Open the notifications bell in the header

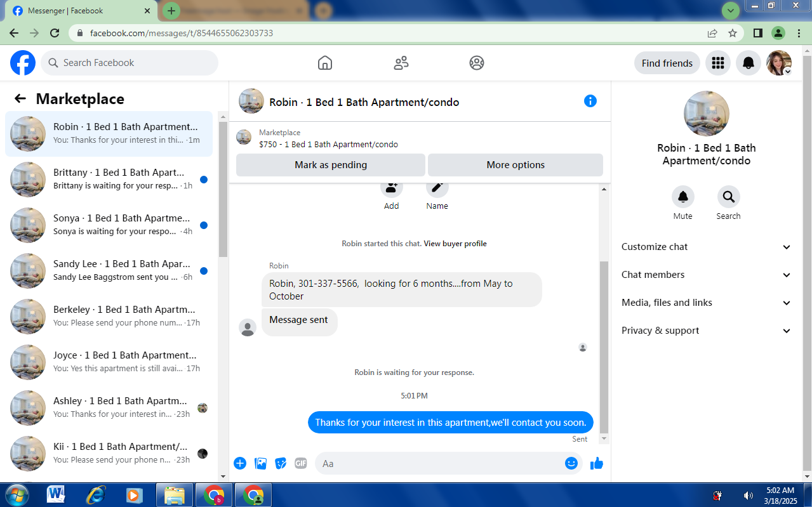point(749,63)
